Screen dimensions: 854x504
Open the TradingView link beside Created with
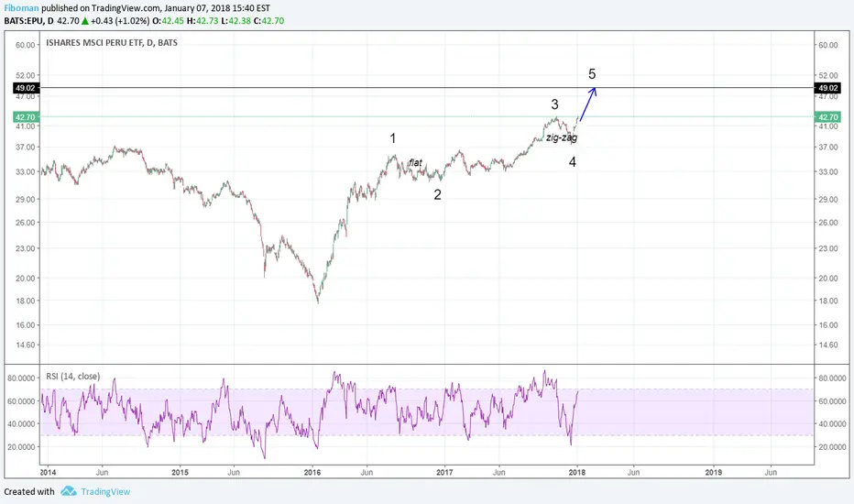click(x=105, y=491)
